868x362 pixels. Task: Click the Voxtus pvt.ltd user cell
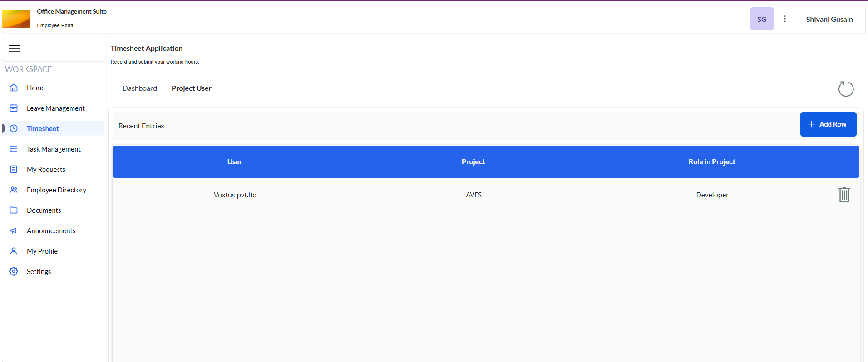point(235,195)
